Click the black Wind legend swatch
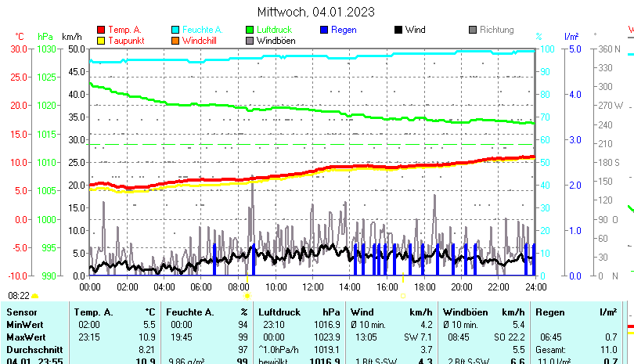Viewport: 634px width, 364px height. [398, 31]
